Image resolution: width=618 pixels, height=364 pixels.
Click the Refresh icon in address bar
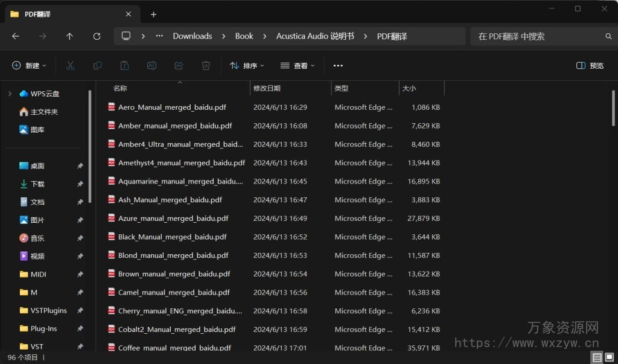click(97, 36)
